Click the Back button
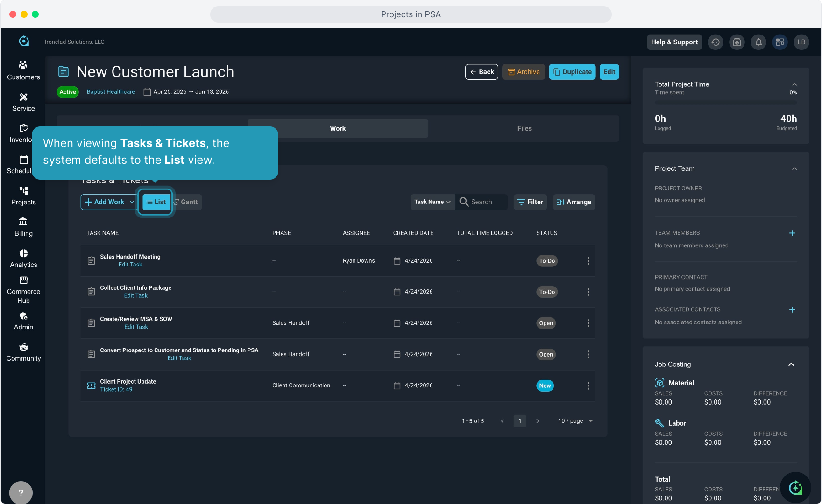822x504 pixels. pyautogui.click(x=482, y=72)
